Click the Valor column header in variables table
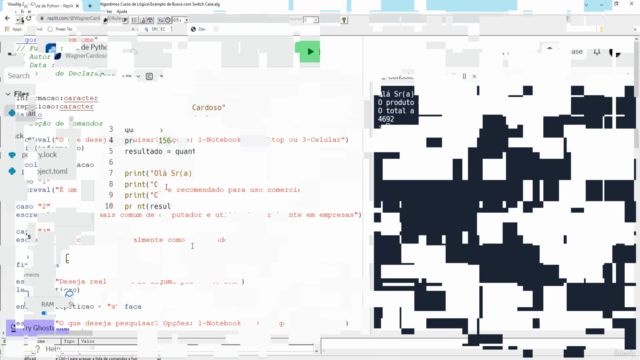The height and width of the screenshot is (360, 640). tap(87, 341)
